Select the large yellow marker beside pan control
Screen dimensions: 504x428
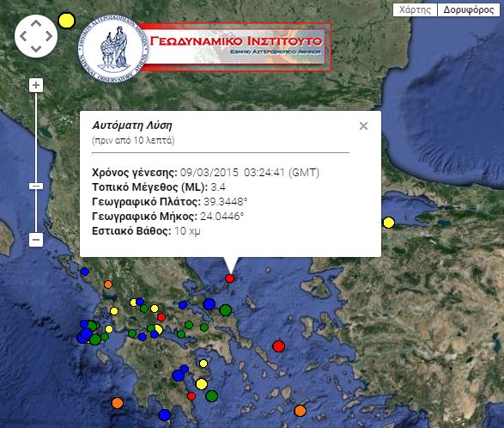click(66, 21)
